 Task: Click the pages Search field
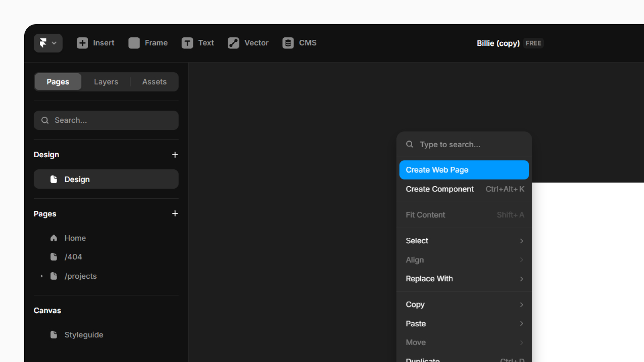pos(106,120)
